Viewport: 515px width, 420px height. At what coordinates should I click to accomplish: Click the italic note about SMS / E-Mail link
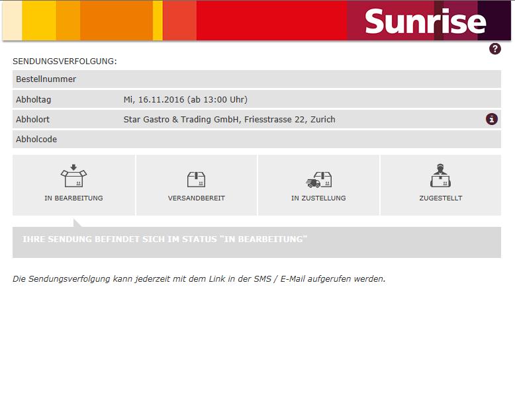[x=199, y=279]
